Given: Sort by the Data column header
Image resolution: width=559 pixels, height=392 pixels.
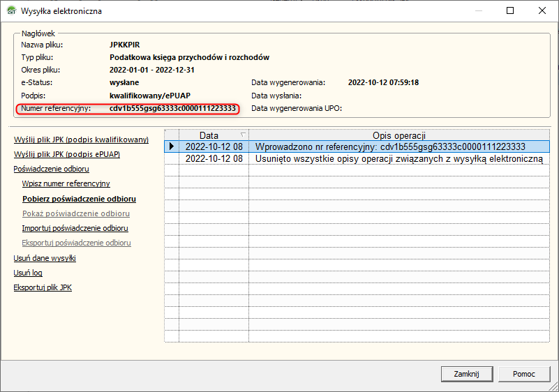Looking at the screenshot, I should [214, 135].
